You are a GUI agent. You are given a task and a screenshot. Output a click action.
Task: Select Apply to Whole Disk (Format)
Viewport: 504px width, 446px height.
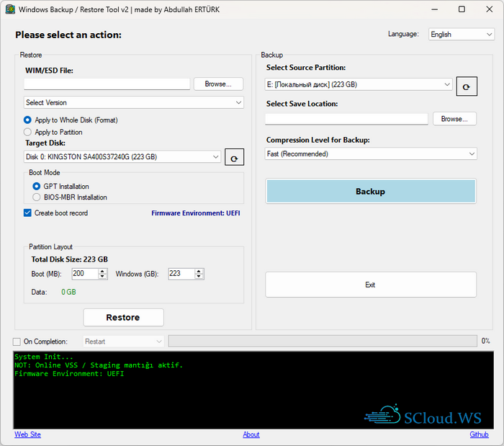(28, 120)
